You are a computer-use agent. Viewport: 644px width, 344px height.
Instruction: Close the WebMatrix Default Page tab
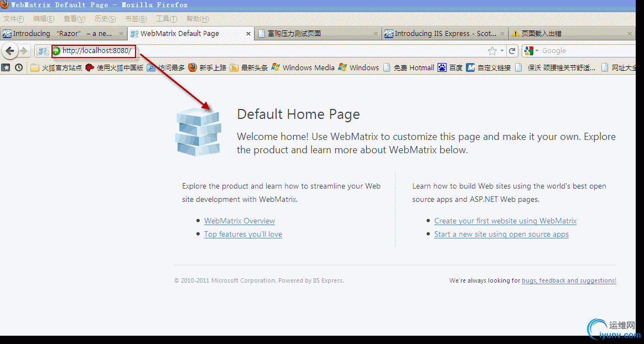(x=248, y=34)
